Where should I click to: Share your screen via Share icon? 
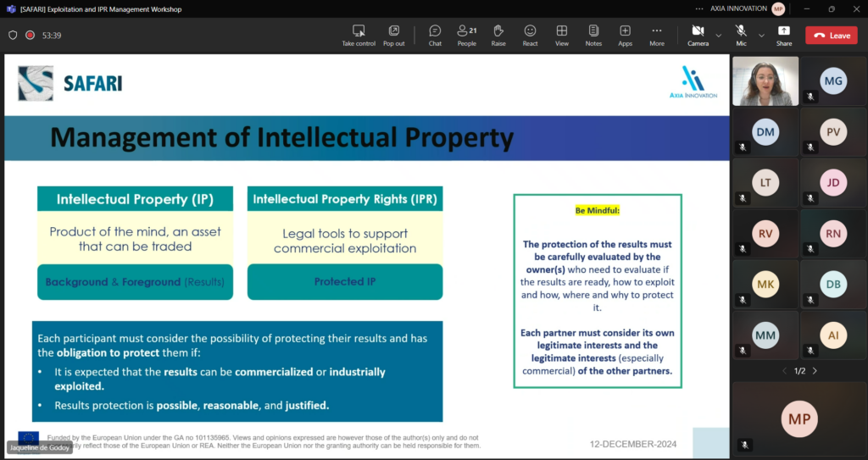click(784, 36)
